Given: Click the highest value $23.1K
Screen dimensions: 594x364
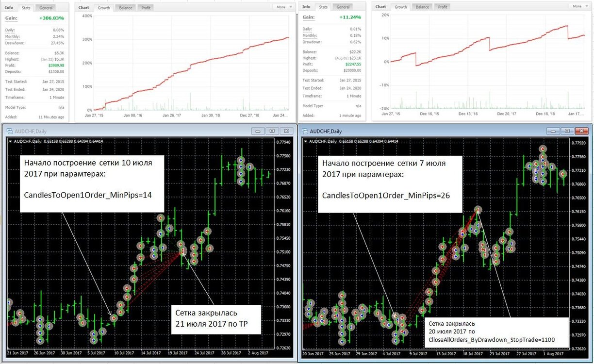Looking at the screenshot, I should pyautogui.click(x=355, y=58).
